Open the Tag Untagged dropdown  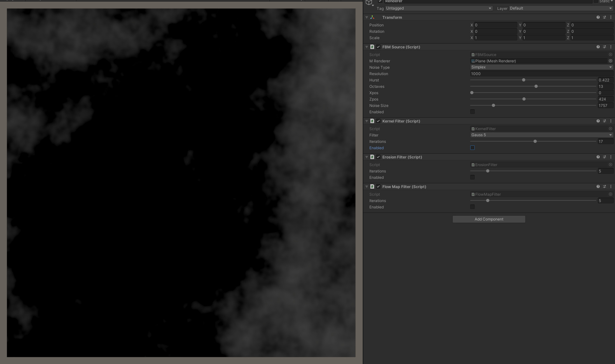[438, 8]
